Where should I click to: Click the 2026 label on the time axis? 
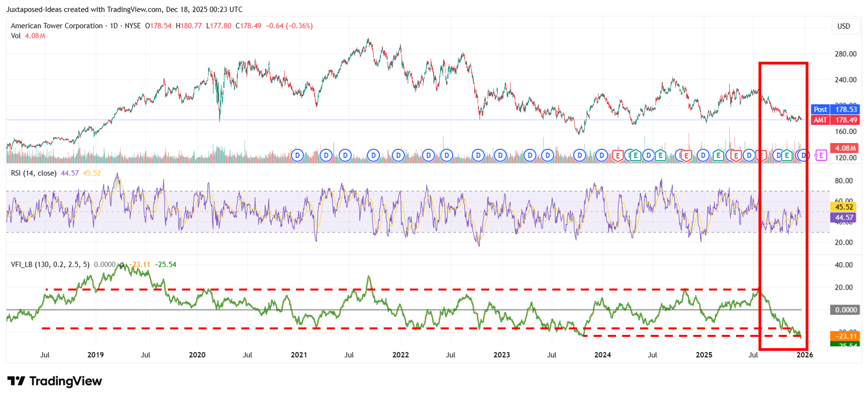(805, 355)
